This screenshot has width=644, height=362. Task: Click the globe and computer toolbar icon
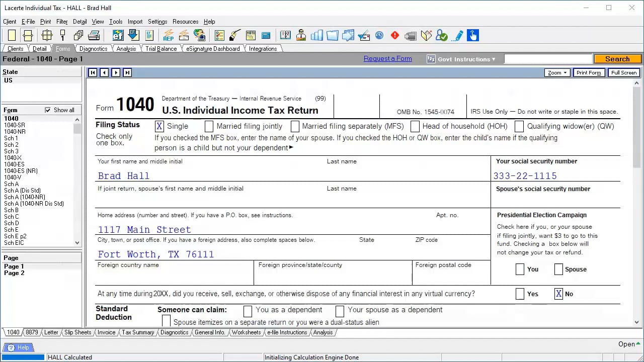tap(200, 35)
